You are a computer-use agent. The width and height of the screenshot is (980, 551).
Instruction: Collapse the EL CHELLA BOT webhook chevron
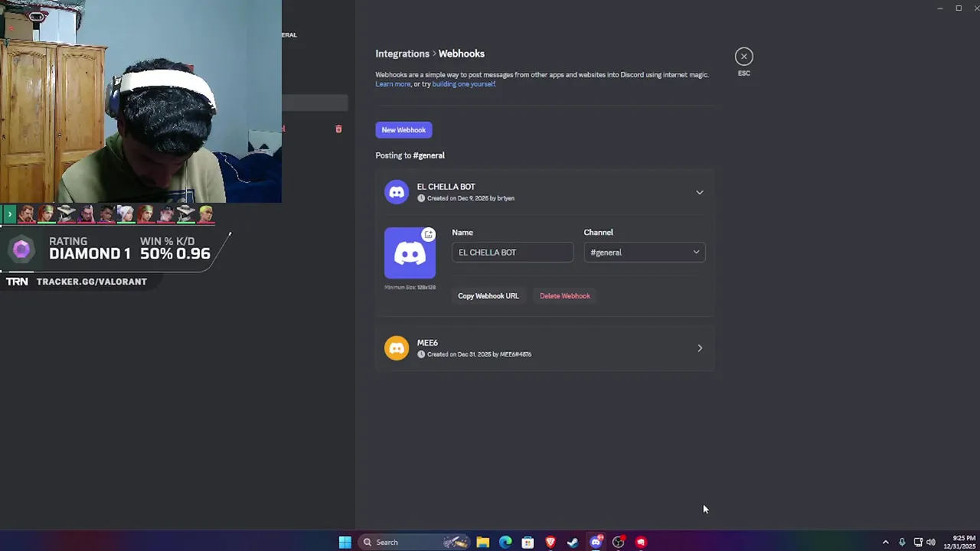pyautogui.click(x=699, y=192)
